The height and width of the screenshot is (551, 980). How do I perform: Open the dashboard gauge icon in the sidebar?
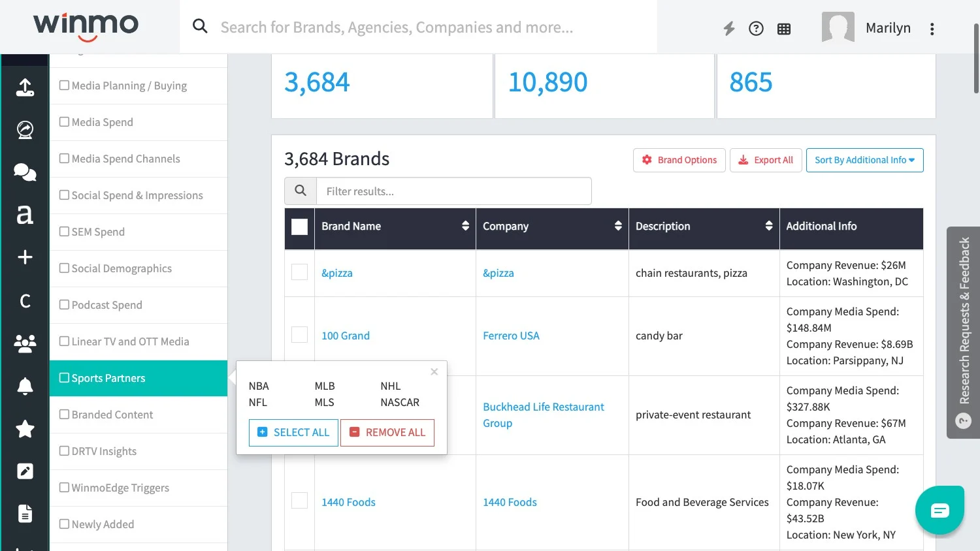pos(25,130)
